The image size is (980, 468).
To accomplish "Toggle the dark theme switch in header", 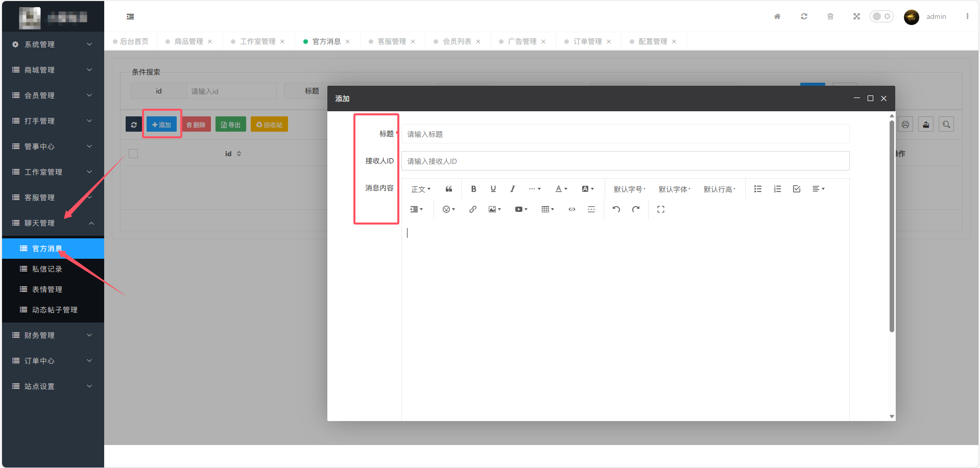I will point(881,16).
